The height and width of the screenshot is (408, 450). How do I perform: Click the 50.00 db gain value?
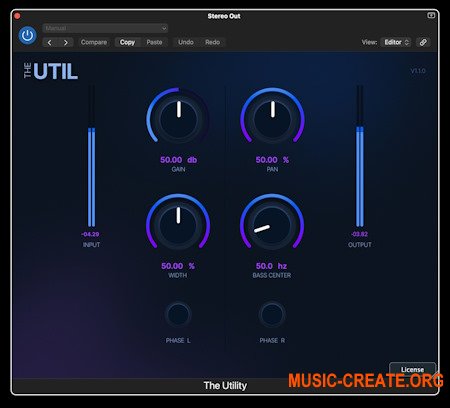[178, 160]
